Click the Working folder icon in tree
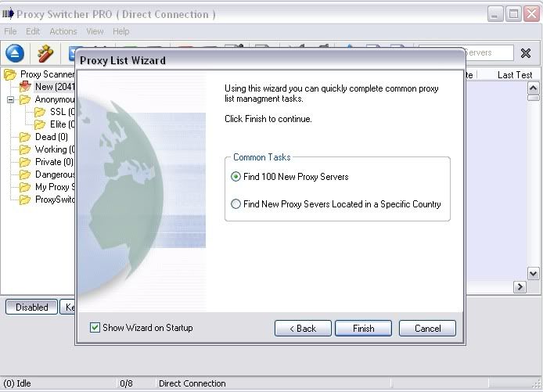The width and height of the screenshot is (543, 392). point(25,149)
